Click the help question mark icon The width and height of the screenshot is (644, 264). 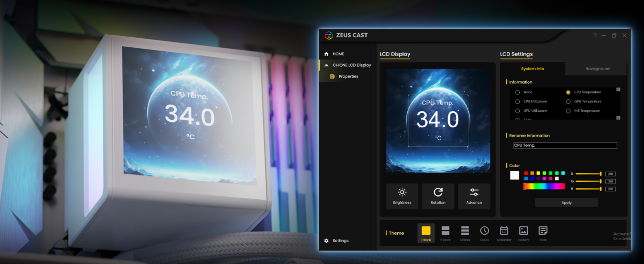pyautogui.click(x=595, y=36)
